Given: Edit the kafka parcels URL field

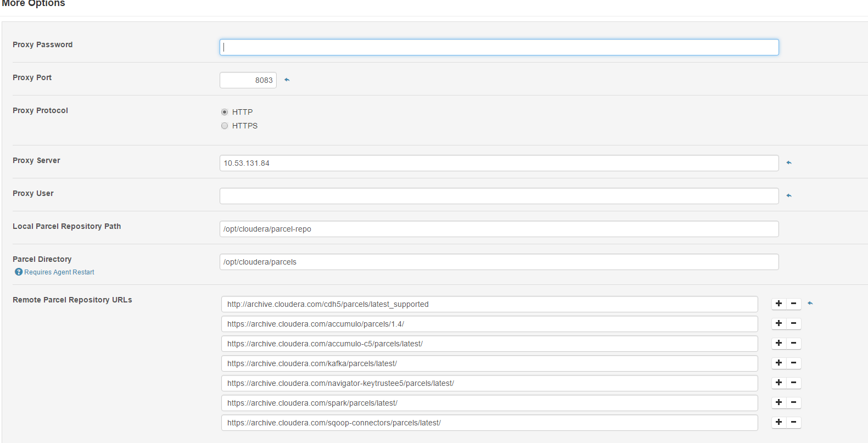Looking at the screenshot, I should tap(490, 363).
